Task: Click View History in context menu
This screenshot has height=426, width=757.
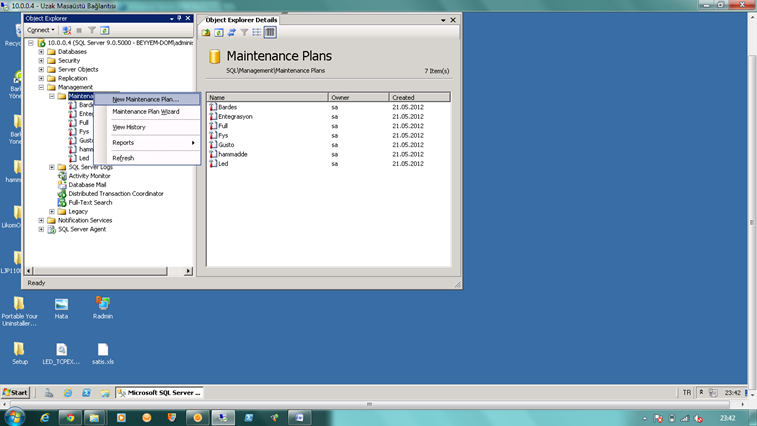Action: tap(129, 127)
